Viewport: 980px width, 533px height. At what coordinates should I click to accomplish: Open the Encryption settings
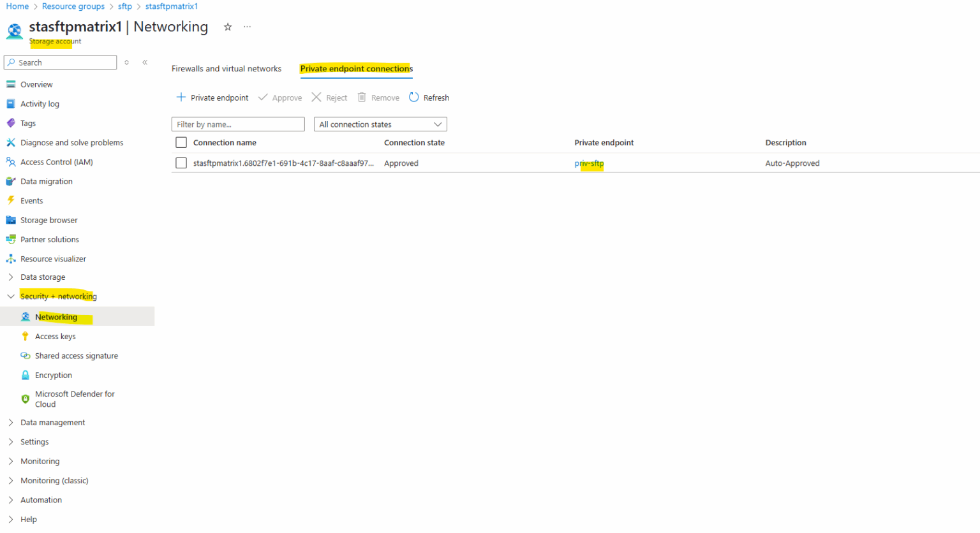click(x=54, y=375)
